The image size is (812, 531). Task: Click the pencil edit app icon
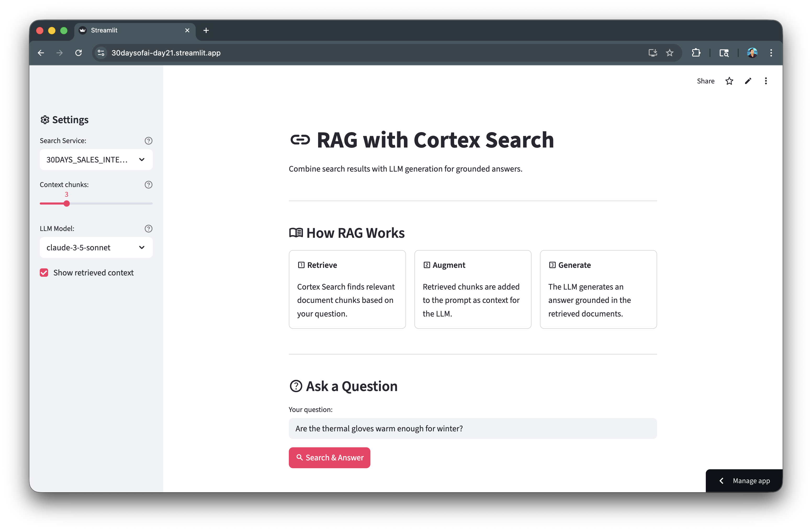pos(748,81)
